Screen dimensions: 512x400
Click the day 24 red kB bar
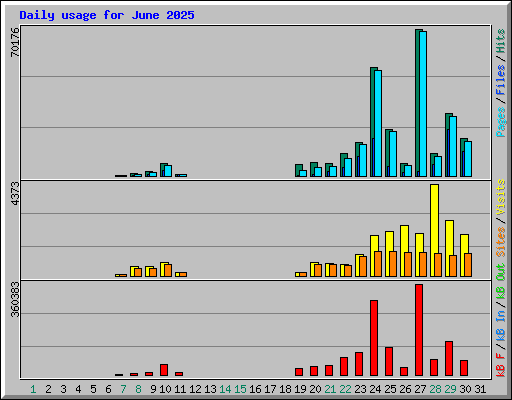pyautogui.click(x=374, y=338)
